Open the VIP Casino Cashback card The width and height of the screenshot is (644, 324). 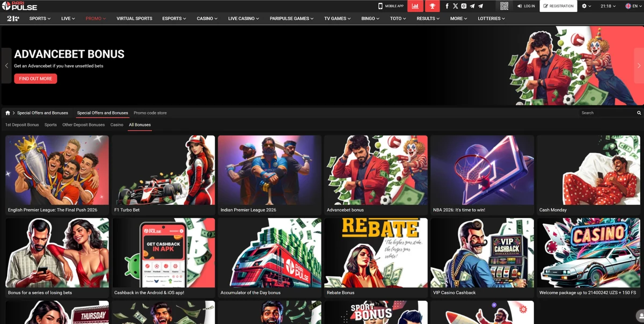(482, 258)
